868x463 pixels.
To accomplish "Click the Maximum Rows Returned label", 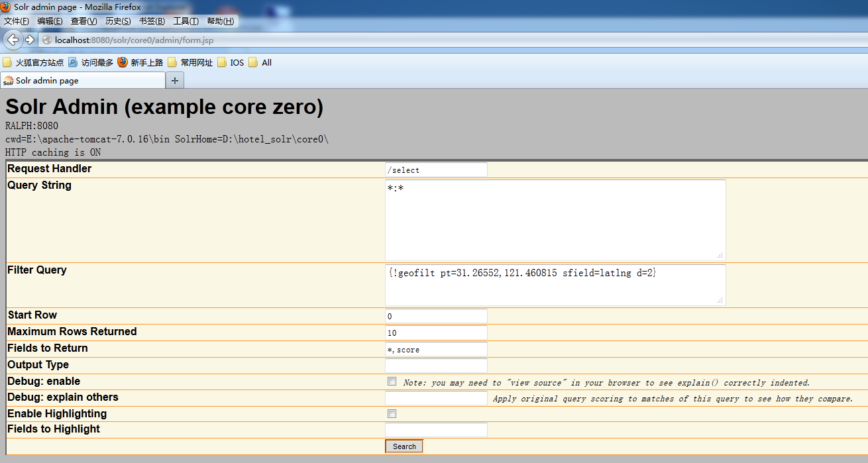I will point(72,332).
